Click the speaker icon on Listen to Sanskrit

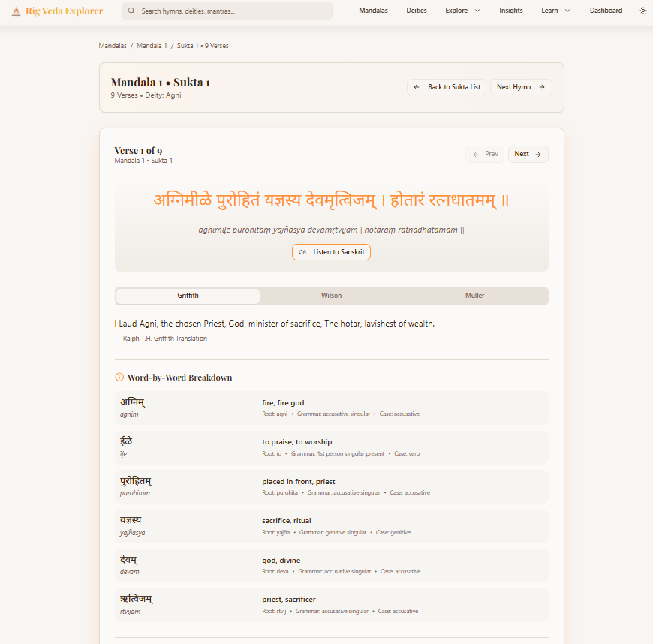[x=302, y=252]
